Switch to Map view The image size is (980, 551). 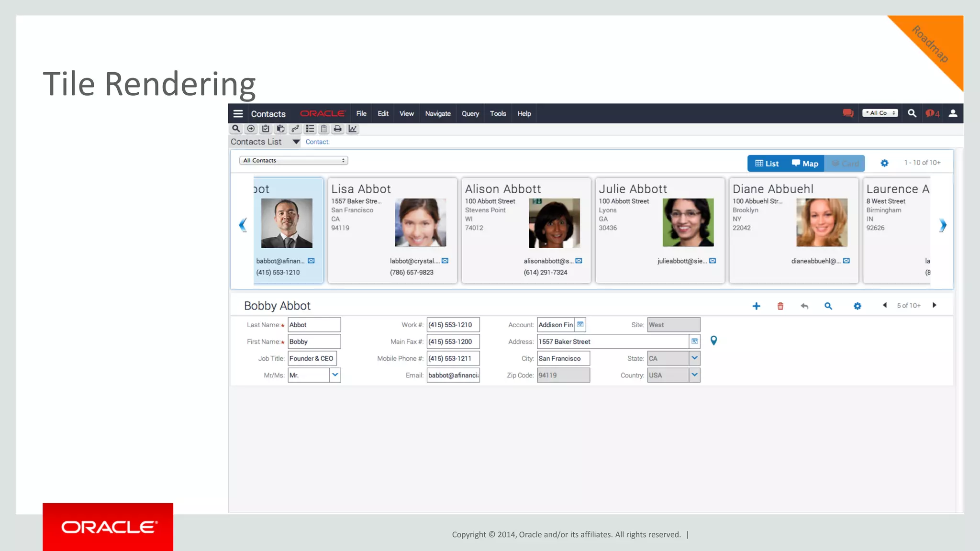pyautogui.click(x=805, y=164)
